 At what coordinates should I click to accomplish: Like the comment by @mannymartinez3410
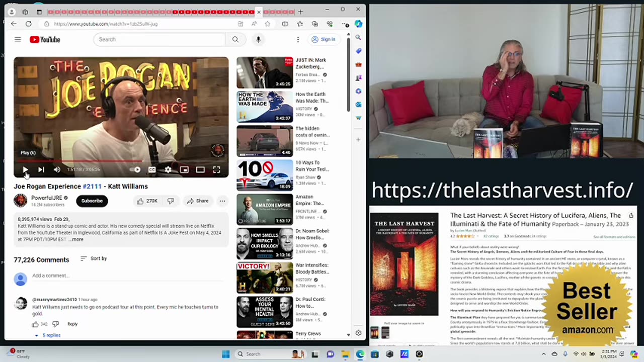tap(35, 324)
